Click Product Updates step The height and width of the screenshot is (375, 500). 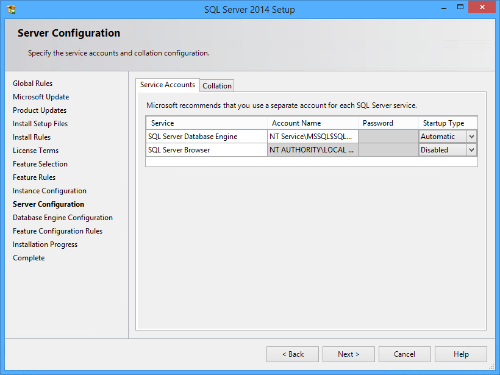[39, 110]
